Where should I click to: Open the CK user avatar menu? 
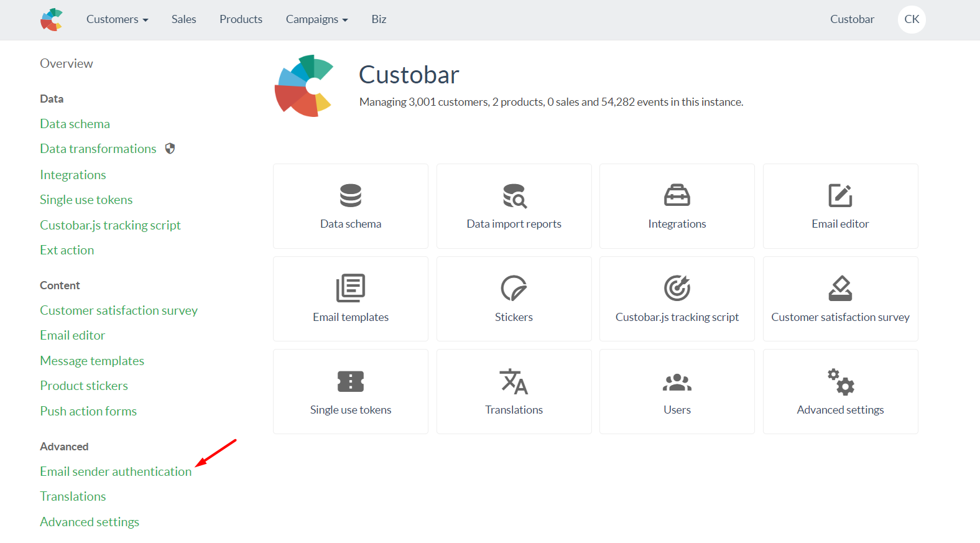coord(912,19)
